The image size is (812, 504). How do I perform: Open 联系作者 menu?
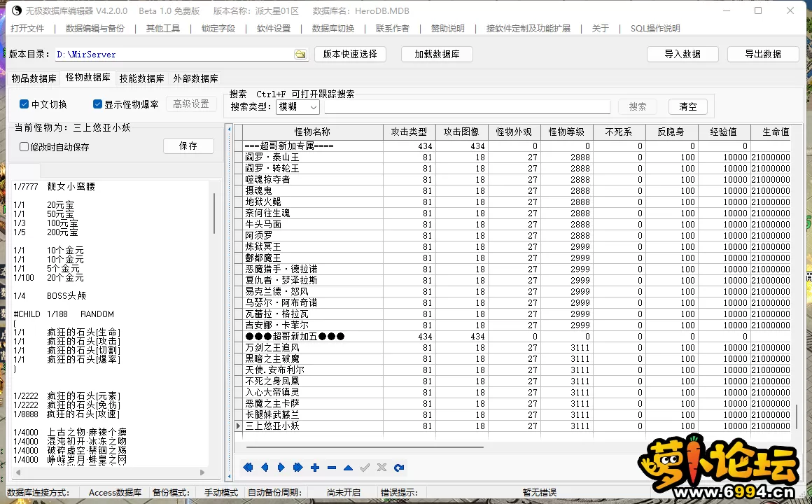[393, 29]
